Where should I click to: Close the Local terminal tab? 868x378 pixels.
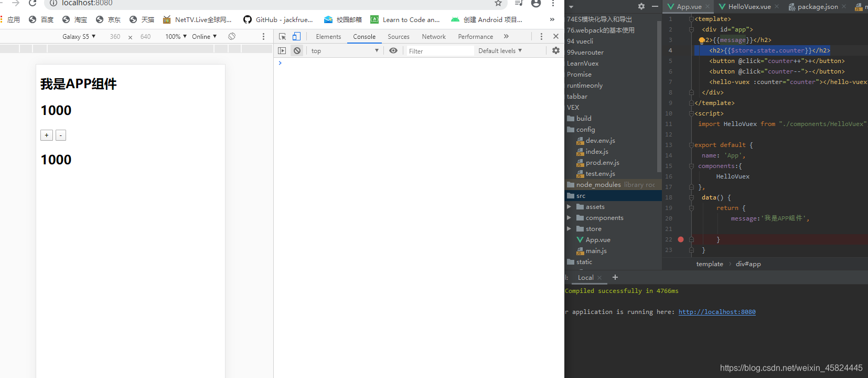tap(599, 278)
